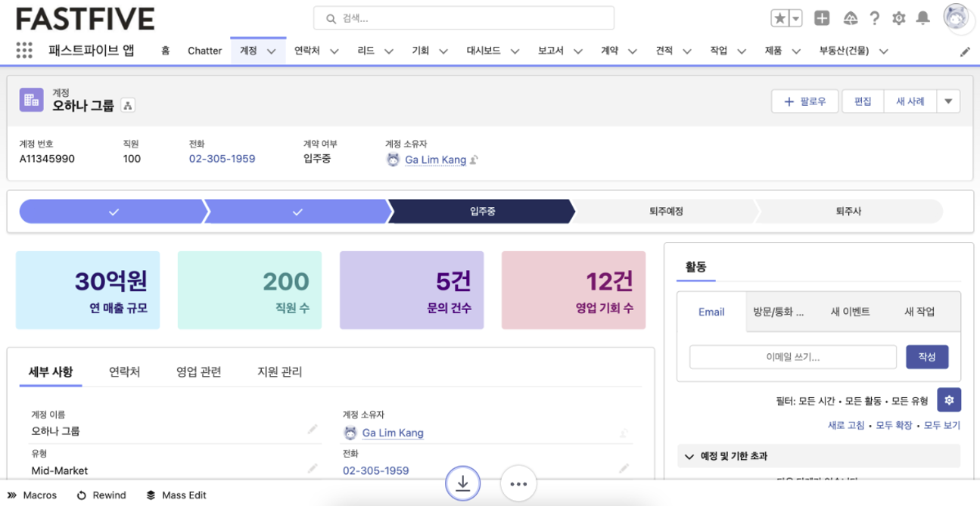Select the 퇴주예정 stage in path
Image resolution: width=980 pixels, height=506 pixels.
click(x=665, y=212)
